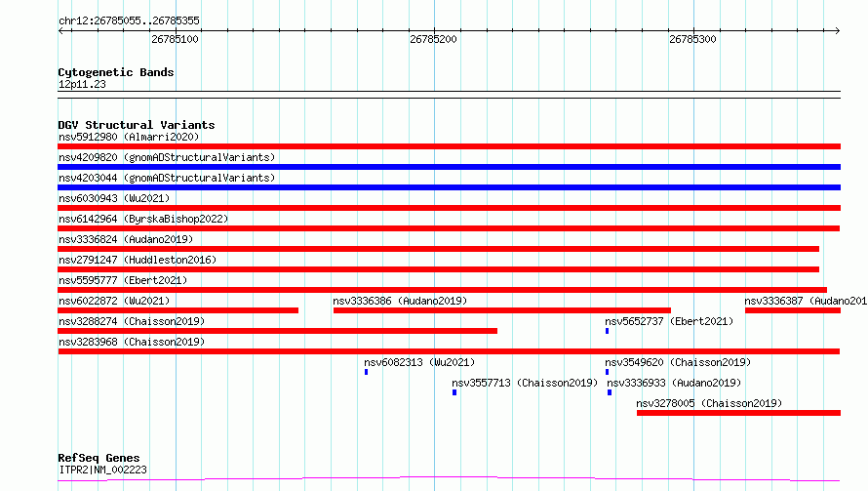The width and height of the screenshot is (868, 491).
Task: Click red bar of nsv3336824
Action: pos(439,249)
